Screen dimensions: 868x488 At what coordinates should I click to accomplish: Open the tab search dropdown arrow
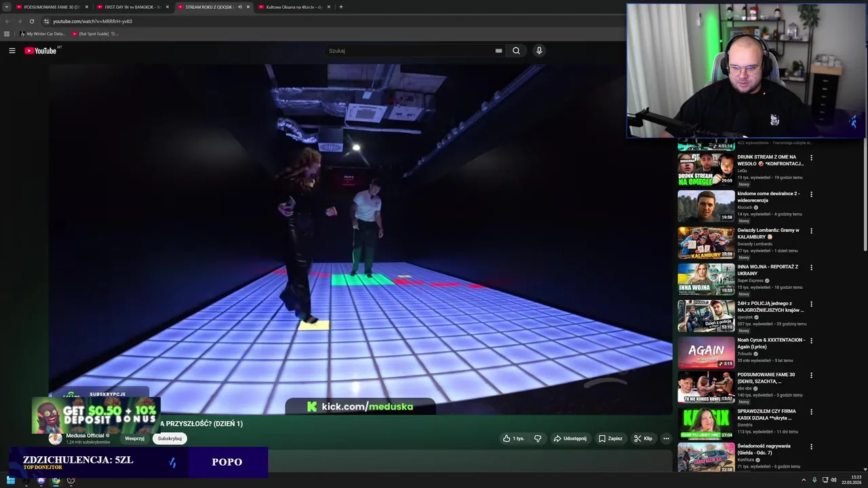(x=7, y=7)
